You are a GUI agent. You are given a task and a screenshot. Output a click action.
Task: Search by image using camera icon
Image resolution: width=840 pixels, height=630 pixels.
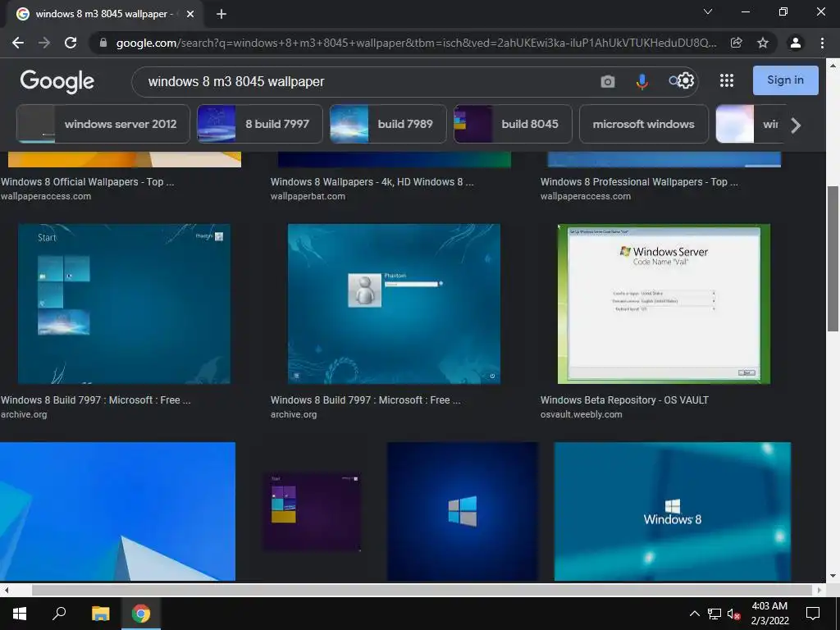tap(608, 81)
